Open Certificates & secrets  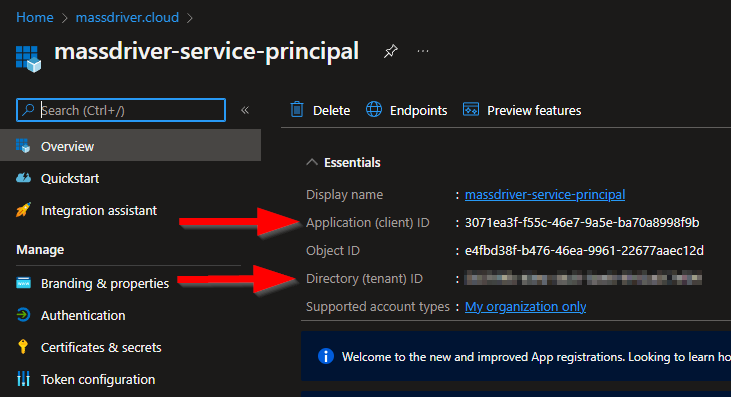101,348
